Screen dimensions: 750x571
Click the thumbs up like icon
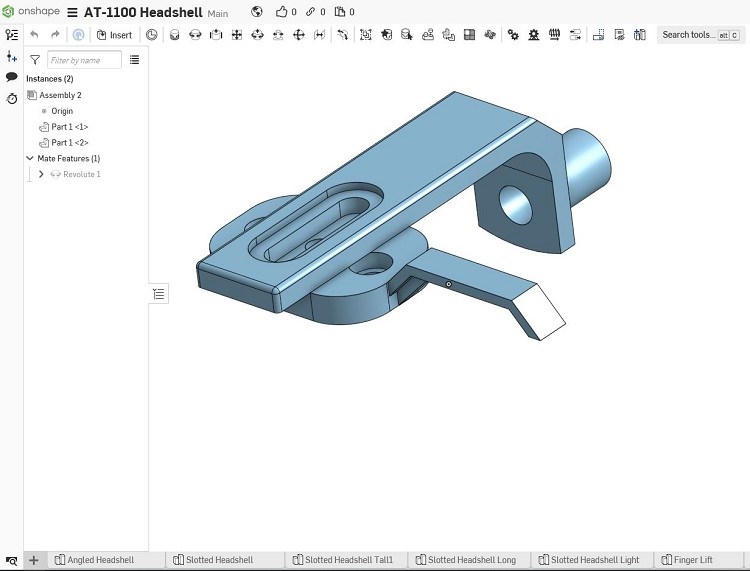pos(281,11)
